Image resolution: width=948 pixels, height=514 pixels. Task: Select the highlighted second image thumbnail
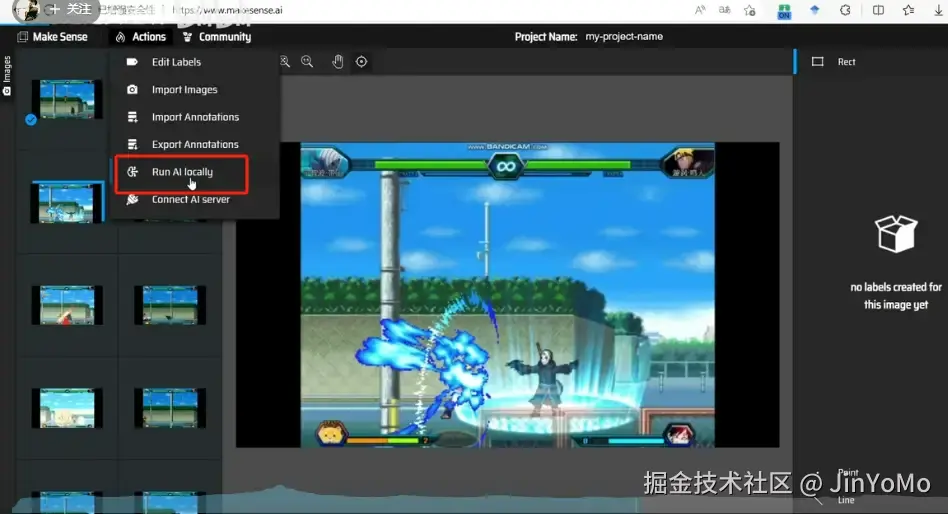point(67,203)
